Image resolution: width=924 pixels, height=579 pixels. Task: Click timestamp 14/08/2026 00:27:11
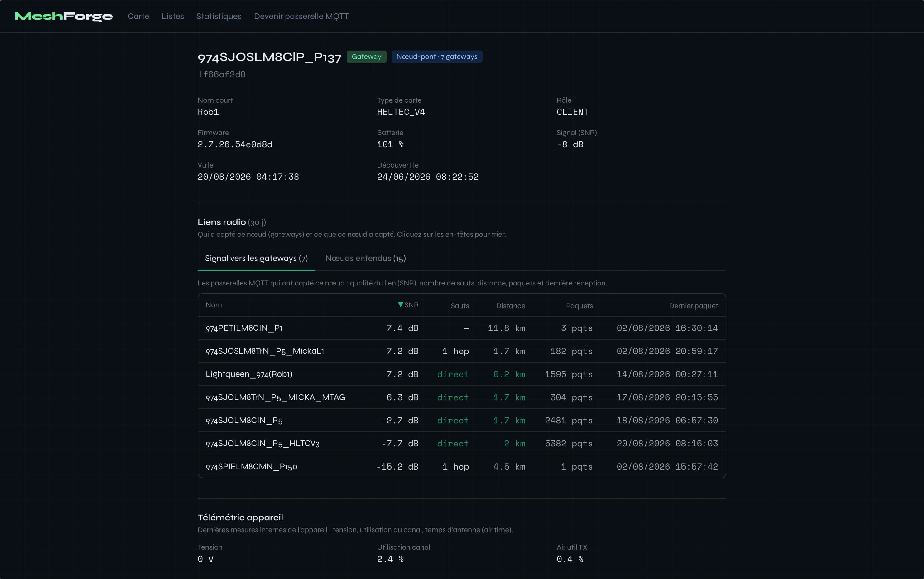pos(667,374)
